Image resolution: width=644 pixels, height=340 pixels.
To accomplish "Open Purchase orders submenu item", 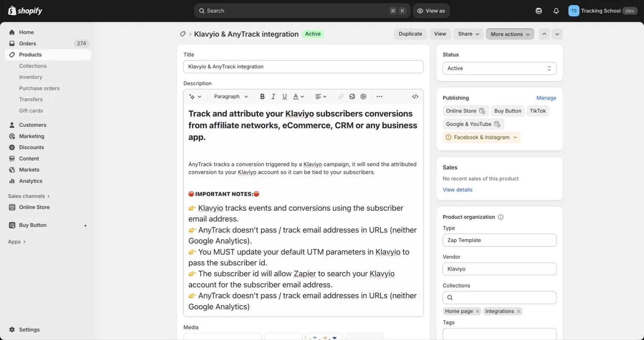I will [39, 88].
